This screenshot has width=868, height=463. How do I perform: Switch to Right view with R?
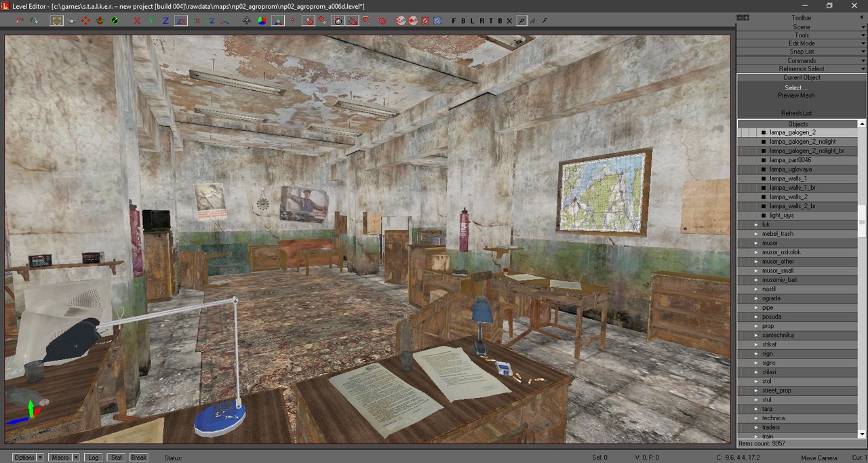482,21
